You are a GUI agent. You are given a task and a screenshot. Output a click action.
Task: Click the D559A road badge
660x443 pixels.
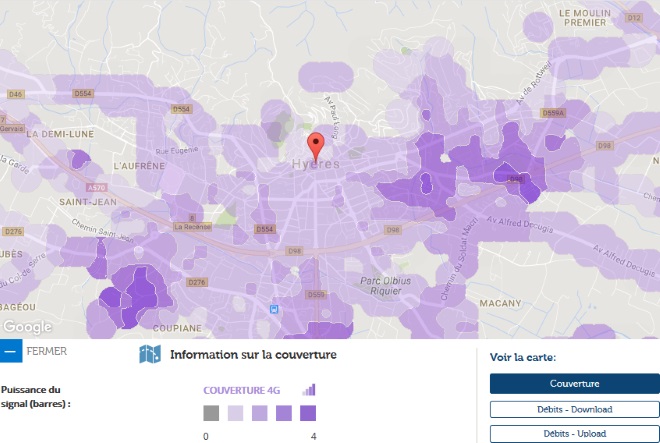click(x=553, y=113)
